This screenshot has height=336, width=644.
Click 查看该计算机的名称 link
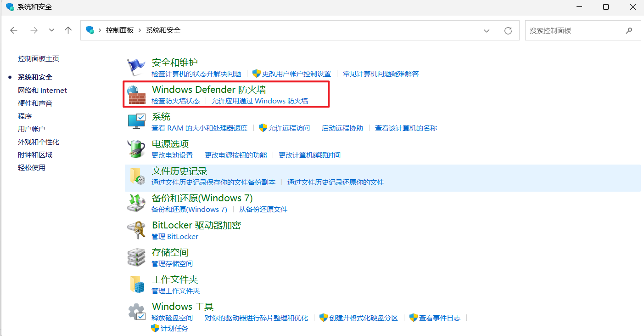click(406, 128)
